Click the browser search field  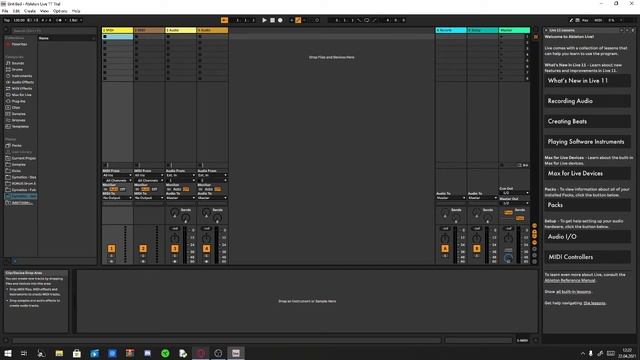point(53,31)
